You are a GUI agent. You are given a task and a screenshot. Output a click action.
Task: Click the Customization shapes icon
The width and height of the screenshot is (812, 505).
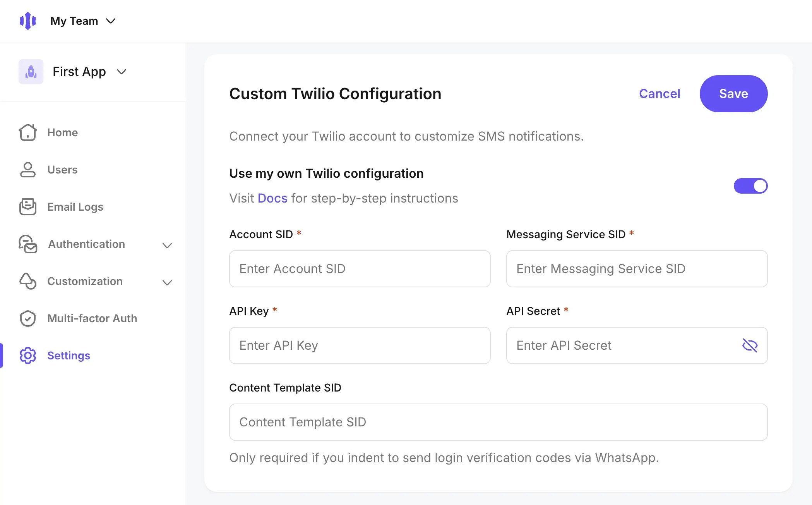click(28, 281)
